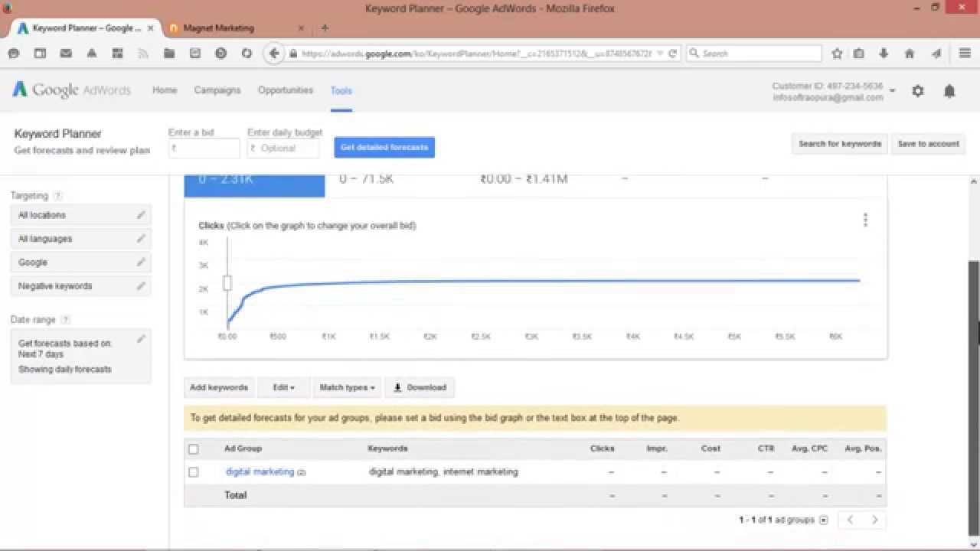Click the sidebar panel icon in the bookmarks toolbar

[40, 54]
